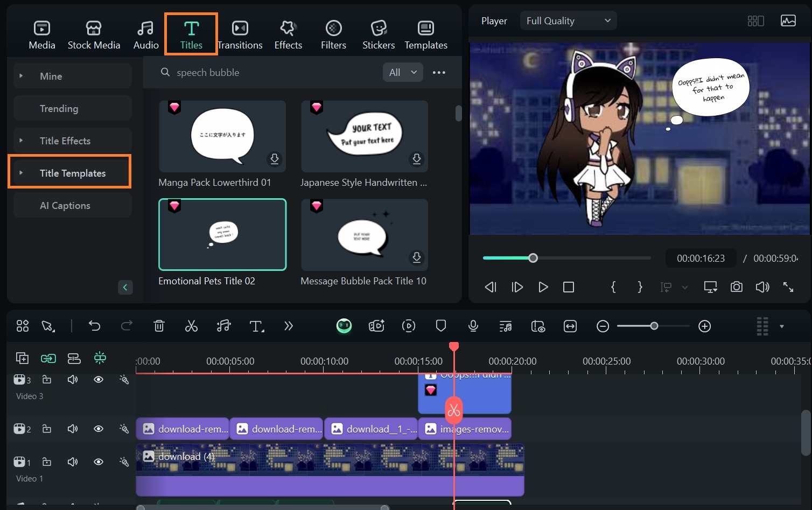
Task: Open the timeline track view options dropdown
Action: click(782, 326)
